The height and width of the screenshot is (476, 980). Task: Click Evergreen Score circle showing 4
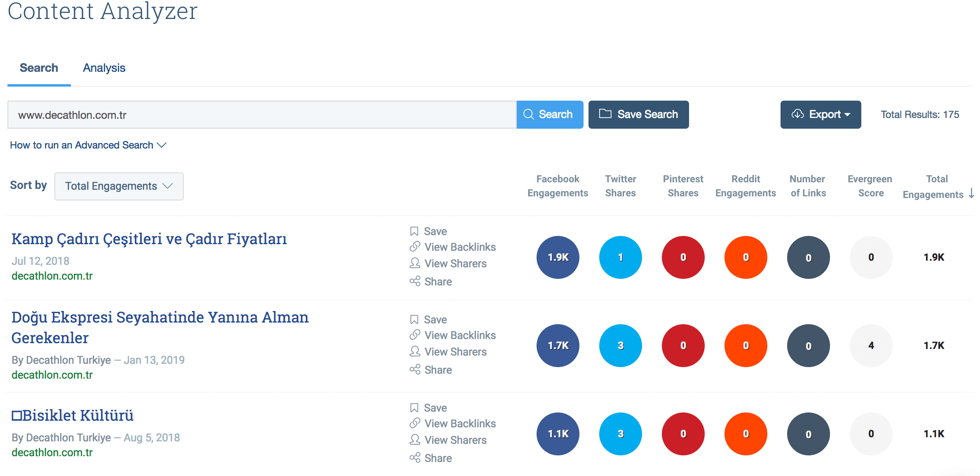[871, 346]
